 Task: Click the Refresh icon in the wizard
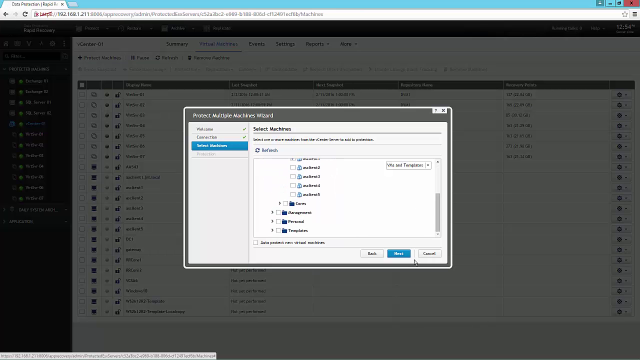tap(257, 151)
